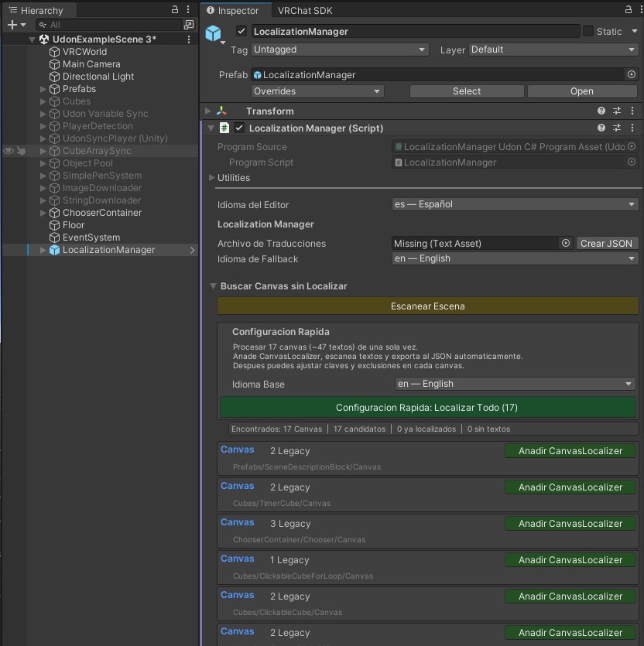Toggle the LocalizationManager active checkbox
Screen dimensions: 644x646
(x=242, y=31)
